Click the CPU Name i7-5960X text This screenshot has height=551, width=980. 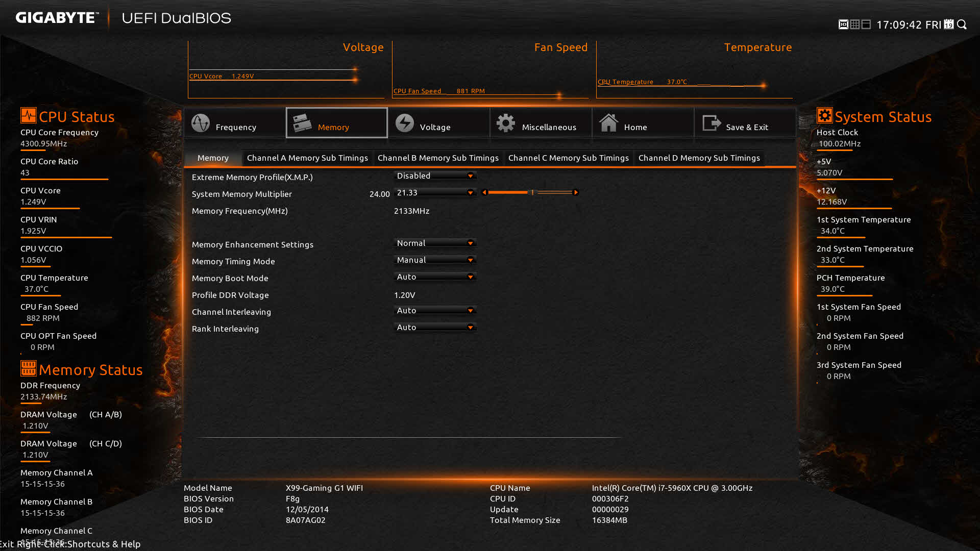[672, 488]
